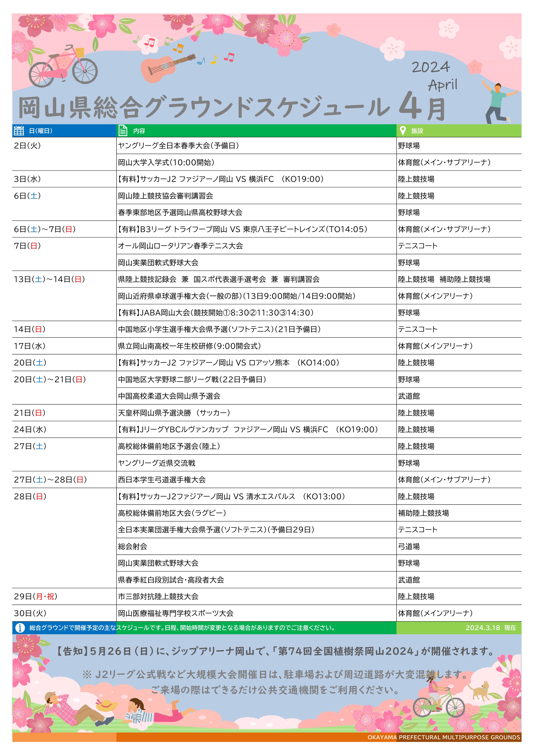Select 県陸上競技記録会 兼 国スポ代表選手選考会 entry
The image size is (534, 756).
click(219, 279)
